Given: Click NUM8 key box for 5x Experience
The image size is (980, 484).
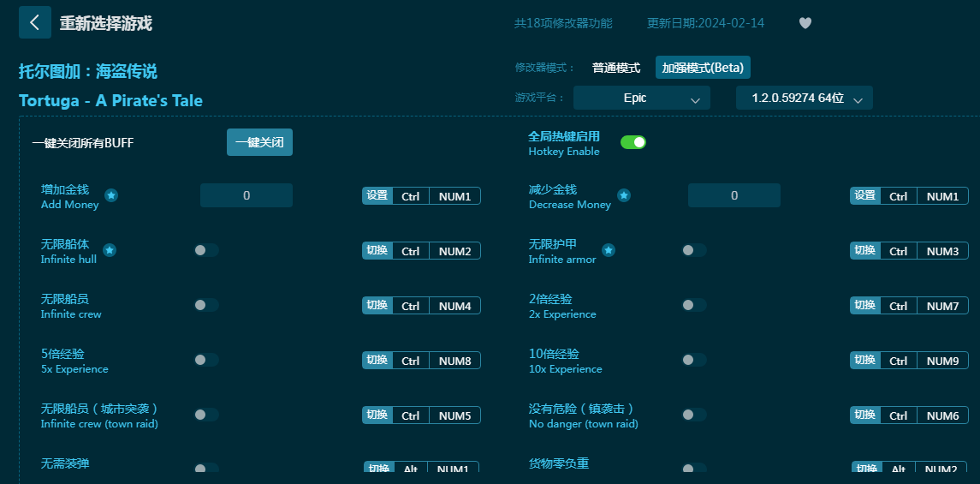Looking at the screenshot, I should 454,361.
